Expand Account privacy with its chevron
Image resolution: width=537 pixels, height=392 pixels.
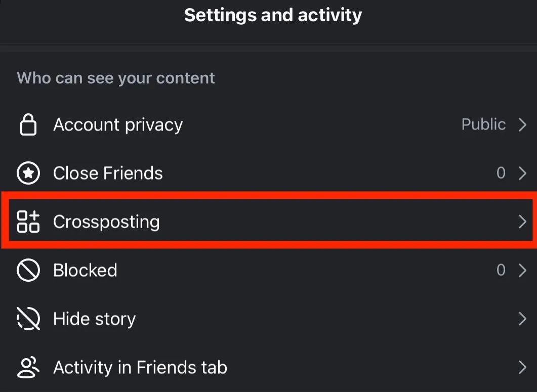(523, 125)
